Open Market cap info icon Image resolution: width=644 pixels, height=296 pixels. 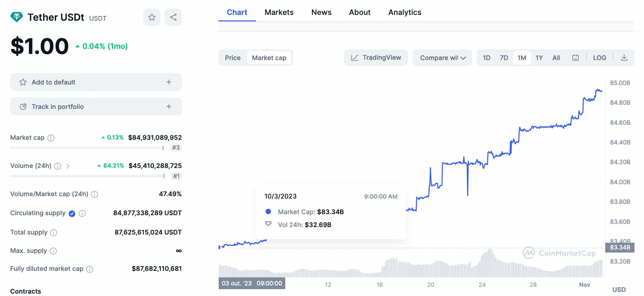(51, 138)
